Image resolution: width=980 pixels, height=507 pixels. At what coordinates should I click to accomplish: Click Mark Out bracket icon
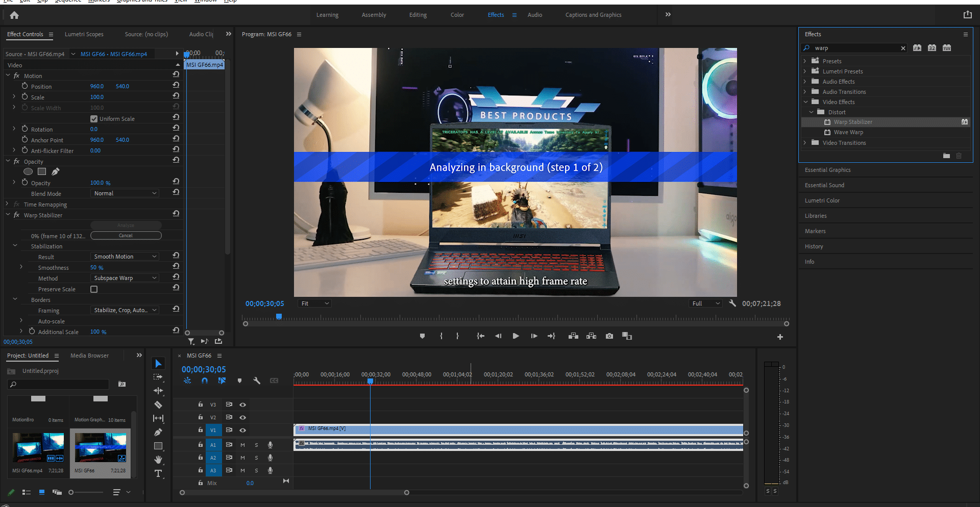(457, 336)
